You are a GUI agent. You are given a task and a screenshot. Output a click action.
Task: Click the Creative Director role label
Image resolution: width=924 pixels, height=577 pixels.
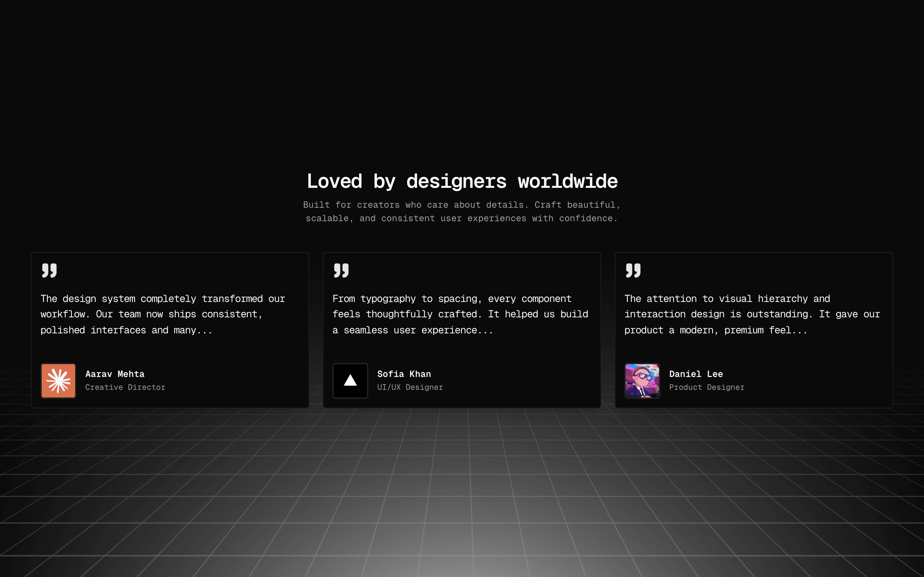point(125,387)
